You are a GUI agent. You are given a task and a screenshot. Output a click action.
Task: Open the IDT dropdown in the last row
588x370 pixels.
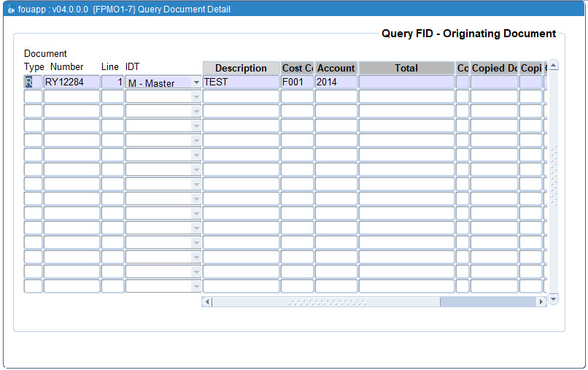[x=196, y=286]
